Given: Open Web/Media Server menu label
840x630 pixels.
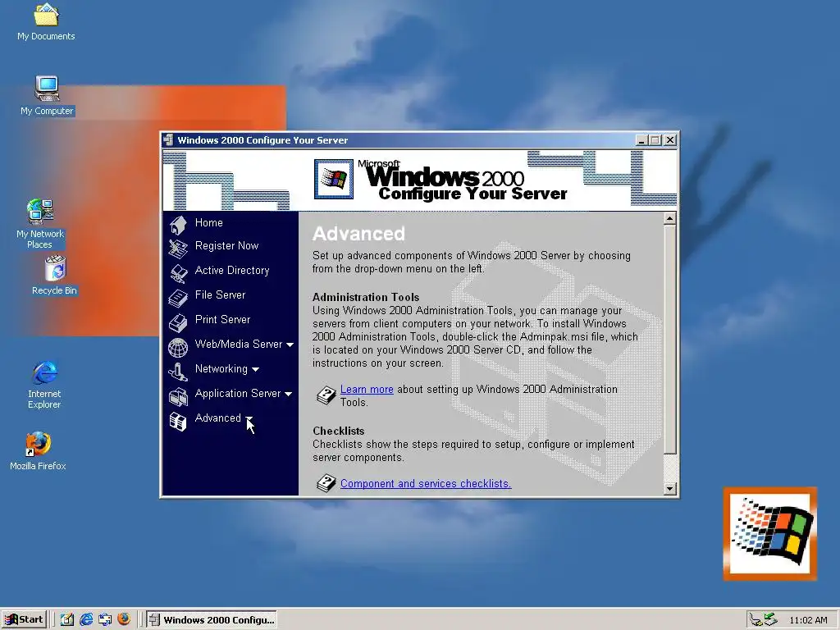Looking at the screenshot, I should click(239, 345).
